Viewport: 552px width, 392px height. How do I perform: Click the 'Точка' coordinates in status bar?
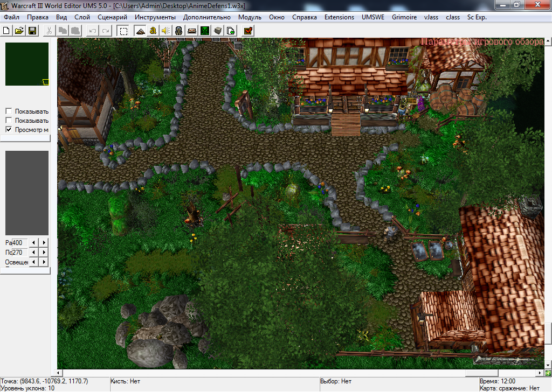(44, 381)
